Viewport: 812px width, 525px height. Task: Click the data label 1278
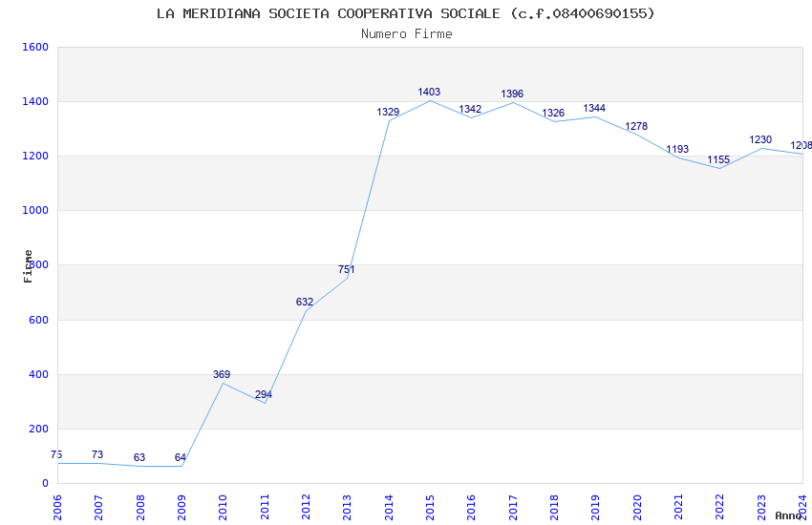pos(636,126)
